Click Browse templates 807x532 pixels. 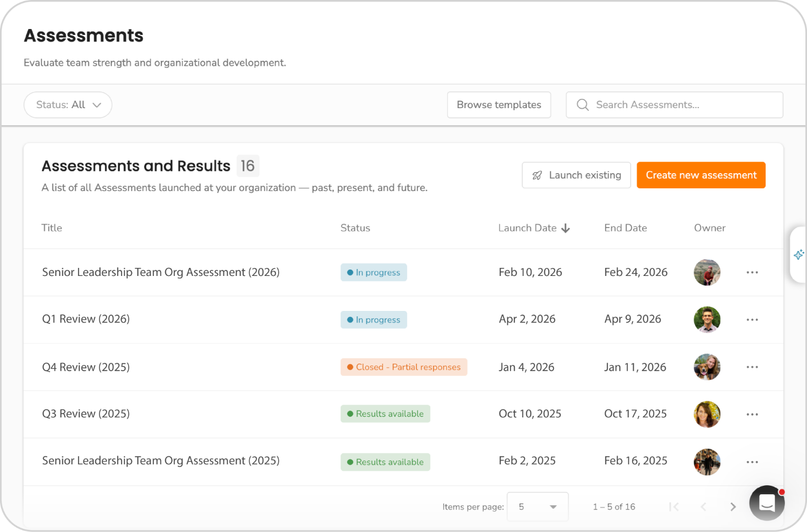[x=499, y=105]
